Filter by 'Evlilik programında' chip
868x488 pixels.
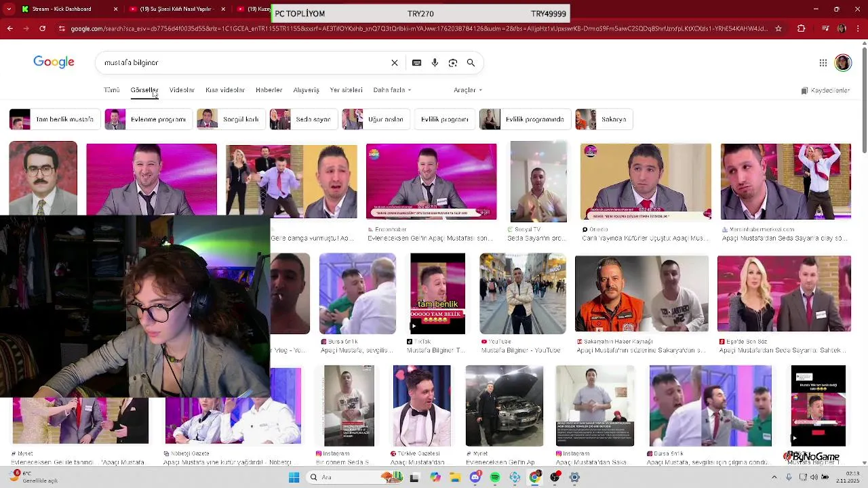[524, 119]
